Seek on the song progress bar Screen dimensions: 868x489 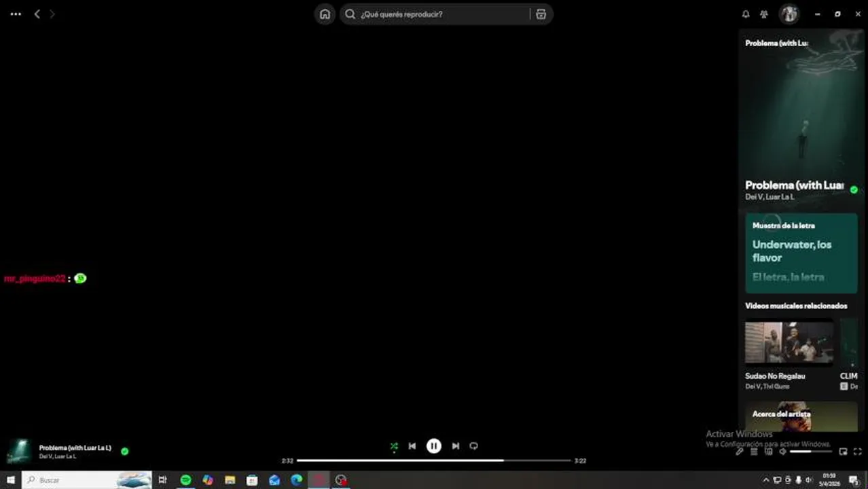pyautogui.click(x=434, y=460)
